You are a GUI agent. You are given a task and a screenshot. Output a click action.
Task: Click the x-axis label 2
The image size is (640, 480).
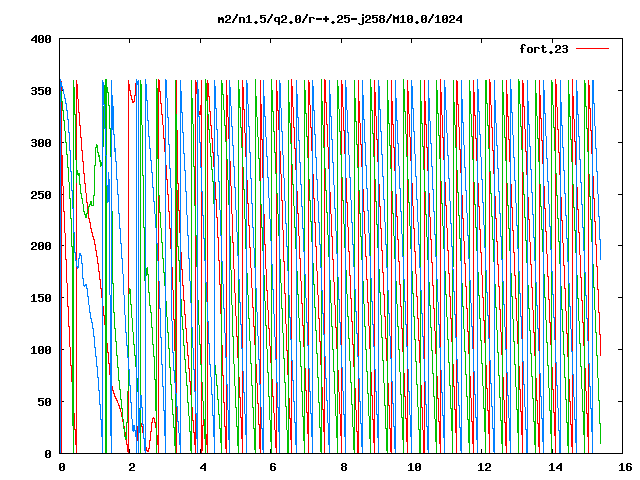click(131, 467)
